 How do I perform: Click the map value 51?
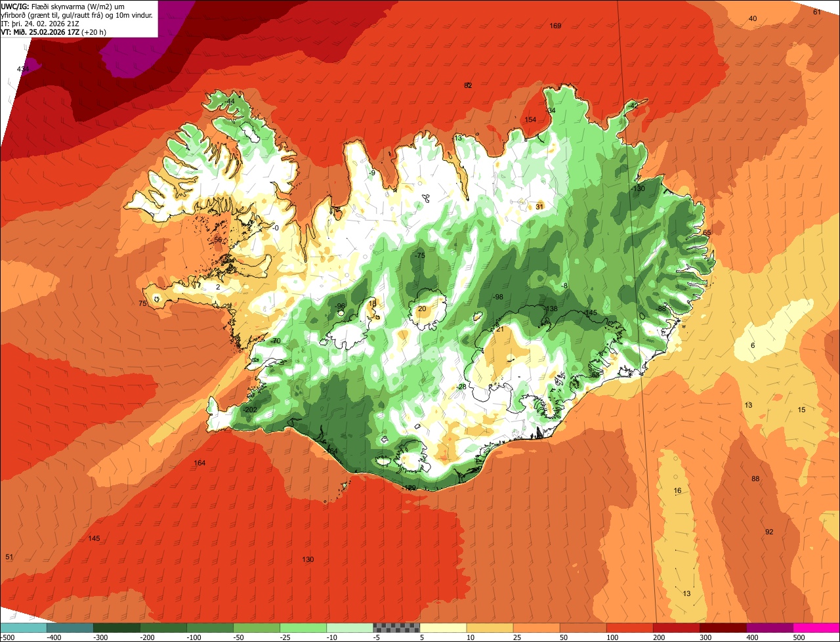[x=9, y=557]
